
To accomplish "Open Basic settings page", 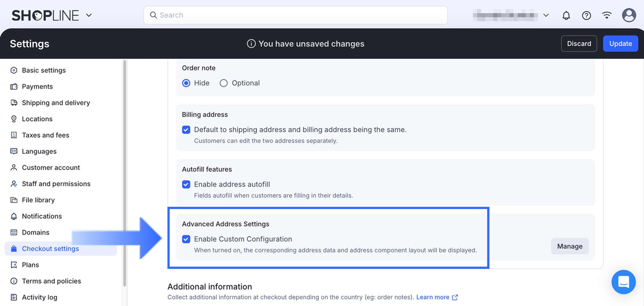I will pyautogui.click(x=44, y=70).
